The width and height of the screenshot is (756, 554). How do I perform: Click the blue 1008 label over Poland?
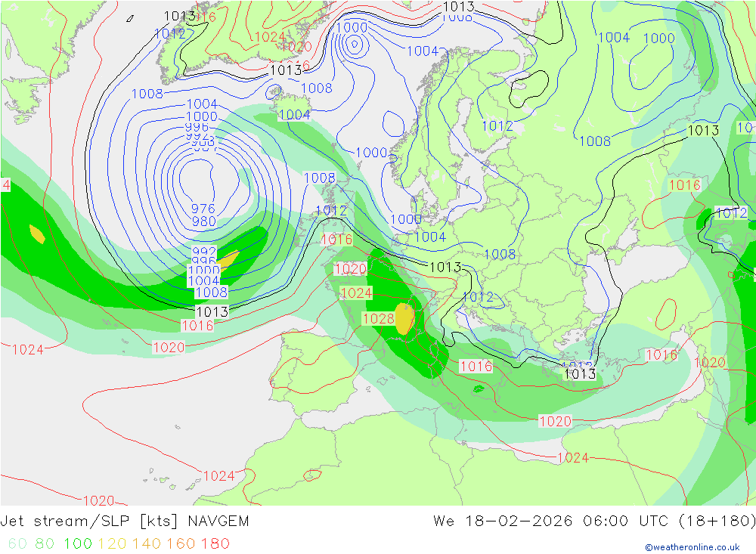pyautogui.click(x=500, y=254)
